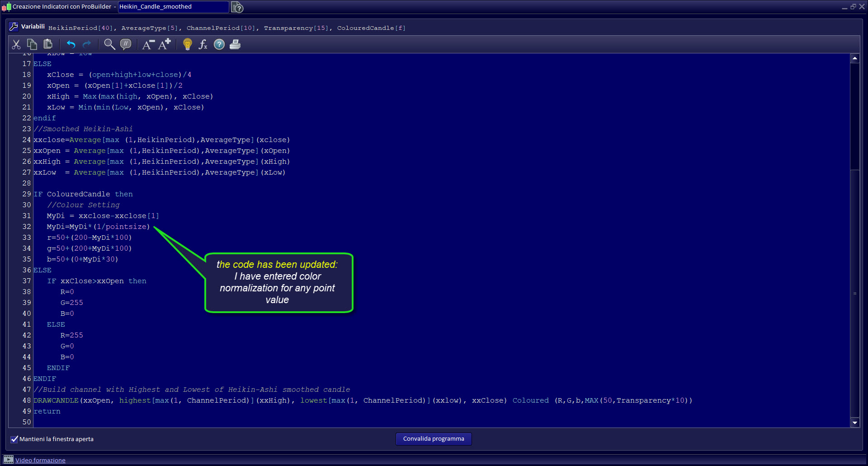
Task: Click the help document icon beside name field
Action: pos(237,7)
